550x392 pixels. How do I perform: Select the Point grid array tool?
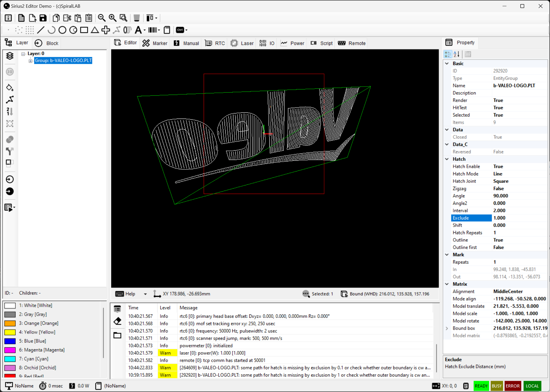click(x=30, y=30)
